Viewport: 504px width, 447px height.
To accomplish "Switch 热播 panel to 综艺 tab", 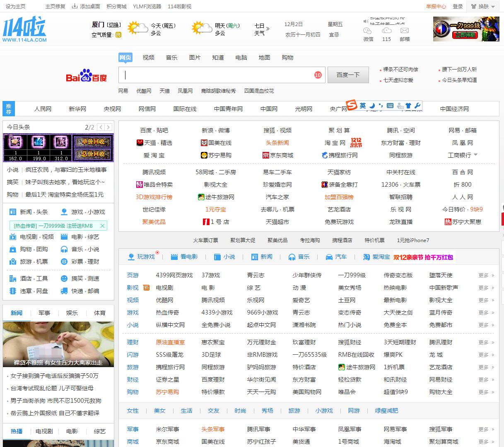I will point(100,431).
